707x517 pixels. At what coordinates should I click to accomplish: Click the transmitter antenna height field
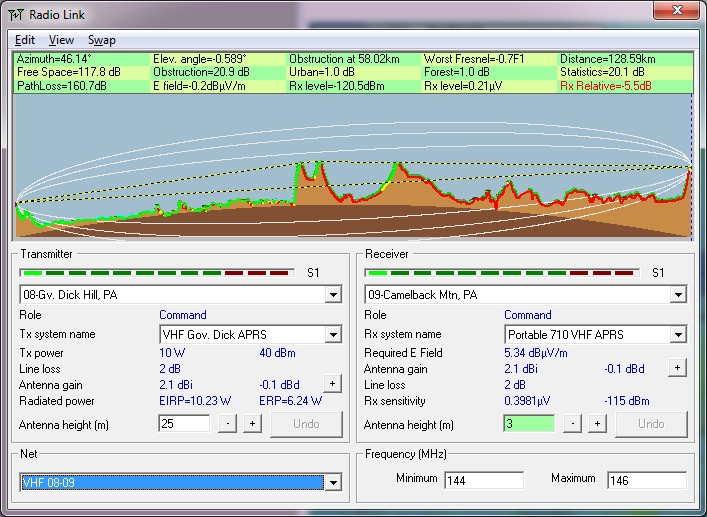coord(184,424)
